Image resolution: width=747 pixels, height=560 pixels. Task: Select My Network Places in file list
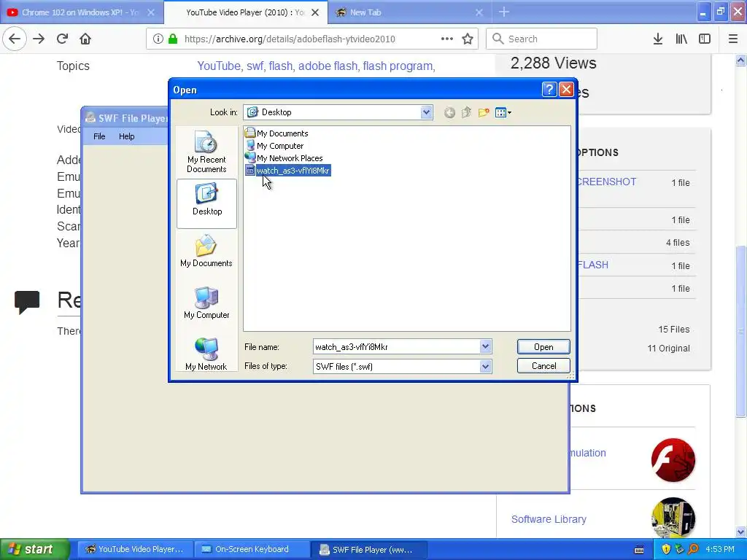pyautogui.click(x=284, y=158)
